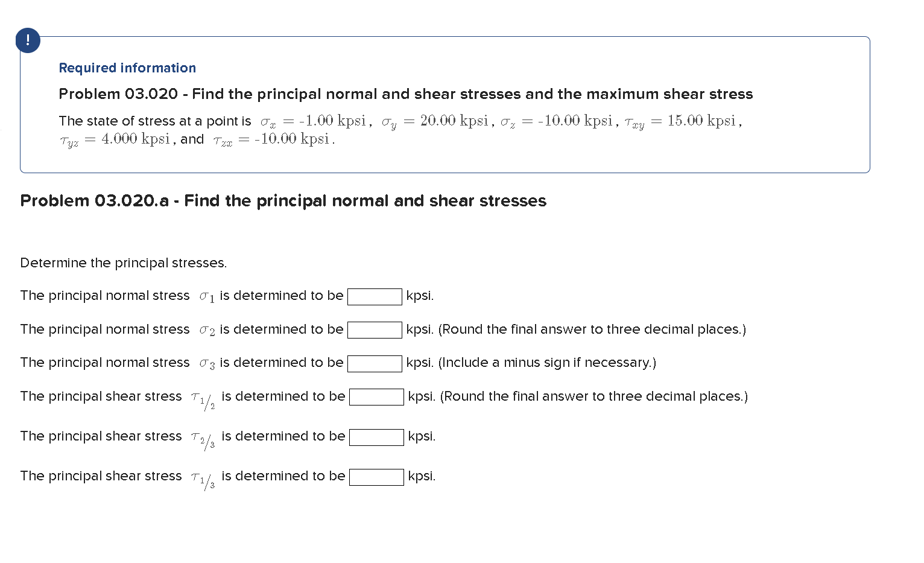Screen dimensions: 924x563
Task: Click the σ3 answer input field
Action: click(x=375, y=363)
